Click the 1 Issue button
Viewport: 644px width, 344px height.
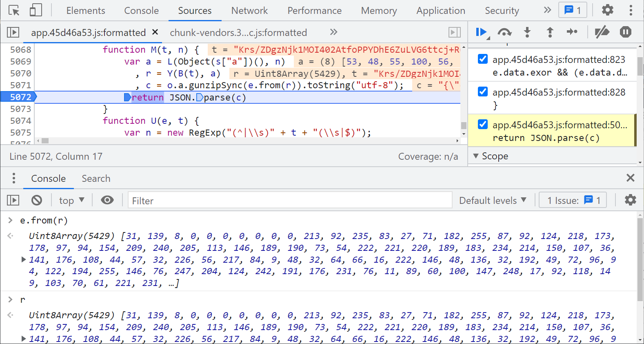pos(573,200)
